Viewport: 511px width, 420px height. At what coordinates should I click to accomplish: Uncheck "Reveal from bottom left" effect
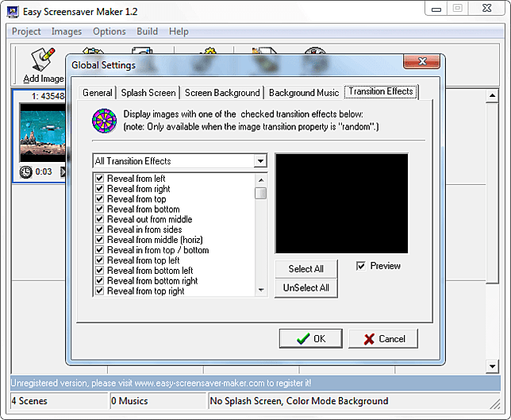[x=99, y=270]
